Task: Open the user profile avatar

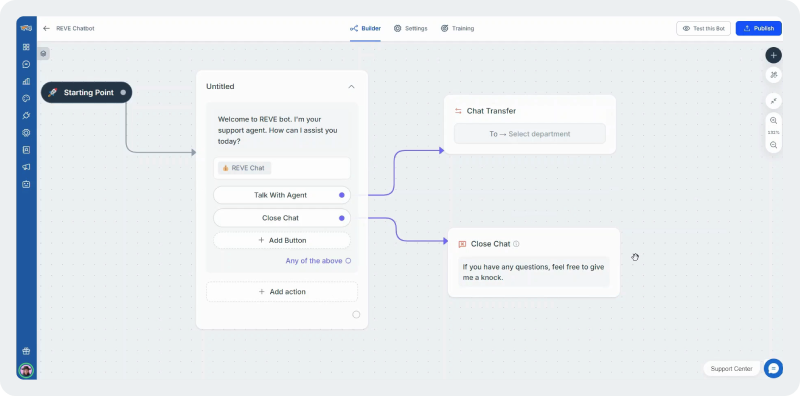Action: tap(26, 370)
